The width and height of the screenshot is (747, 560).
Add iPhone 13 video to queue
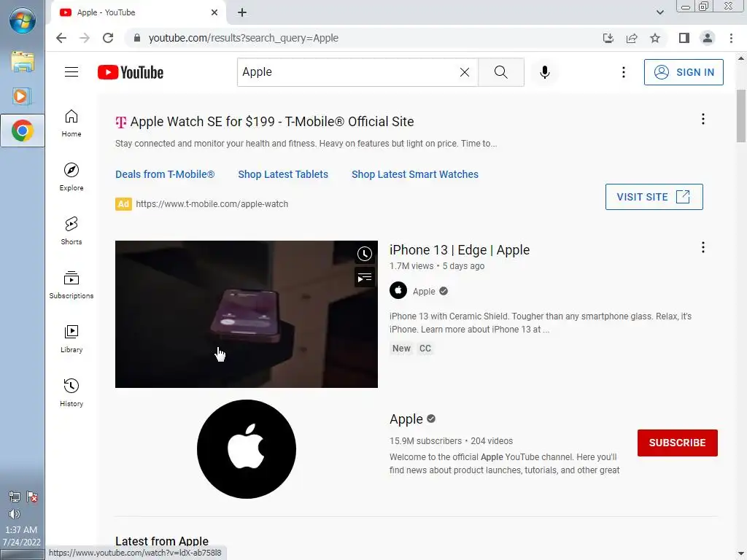click(x=365, y=278)
